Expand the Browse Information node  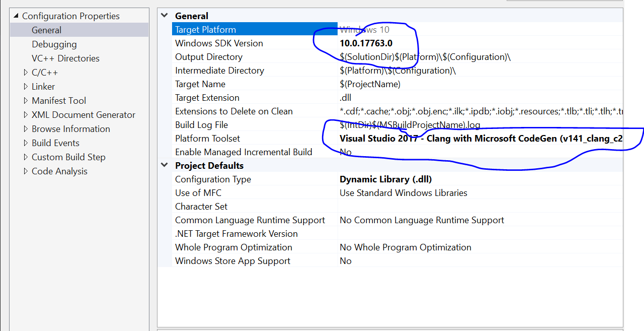coord(26,129)
